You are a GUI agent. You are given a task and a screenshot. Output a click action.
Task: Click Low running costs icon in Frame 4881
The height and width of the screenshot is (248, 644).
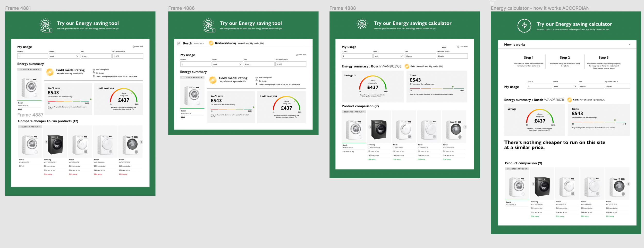pos(94,70)
